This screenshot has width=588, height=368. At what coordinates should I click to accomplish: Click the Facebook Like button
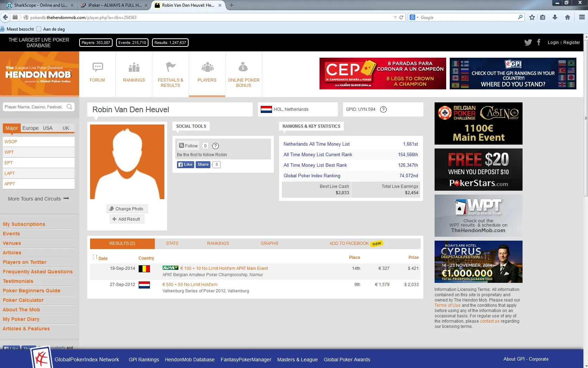pos(185,165)
